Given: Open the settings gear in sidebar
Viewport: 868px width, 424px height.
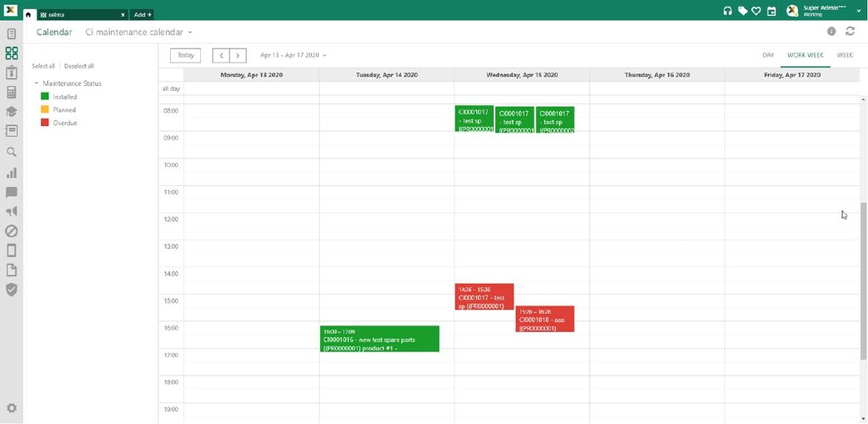Looking at the screenshot, I should pos(12,408).
